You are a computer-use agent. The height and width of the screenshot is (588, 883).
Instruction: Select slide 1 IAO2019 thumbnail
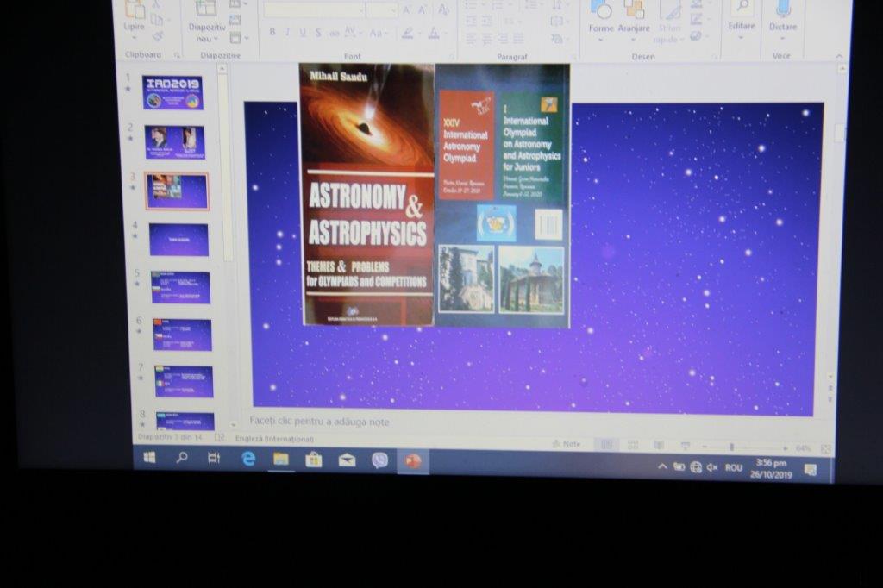point(172,93)
